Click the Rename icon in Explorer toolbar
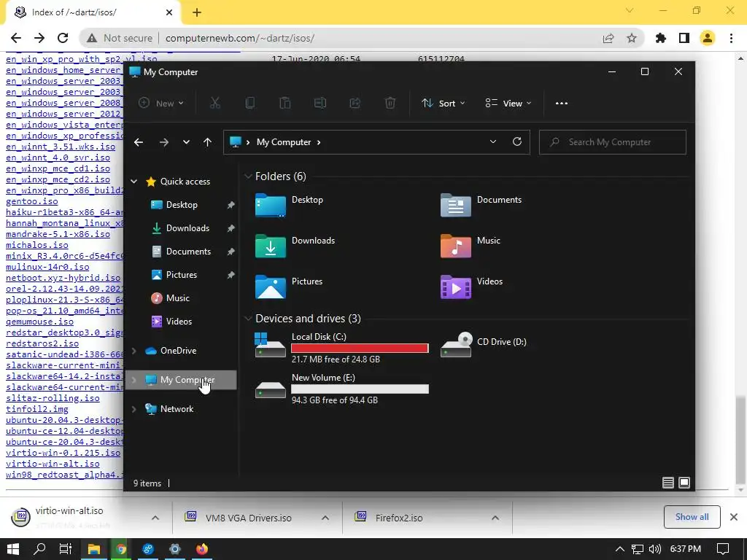This screenshot has height=560, width=747. pyautogui.click(x=320, y=103)
